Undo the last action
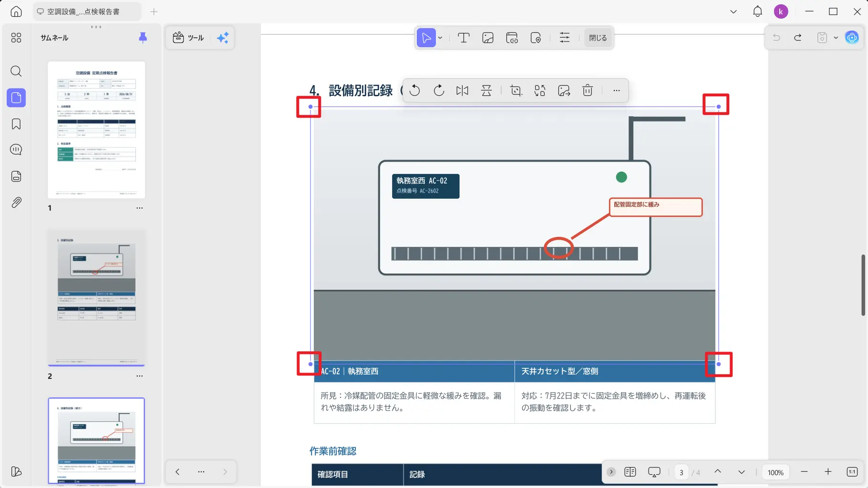 coord(776,38)
